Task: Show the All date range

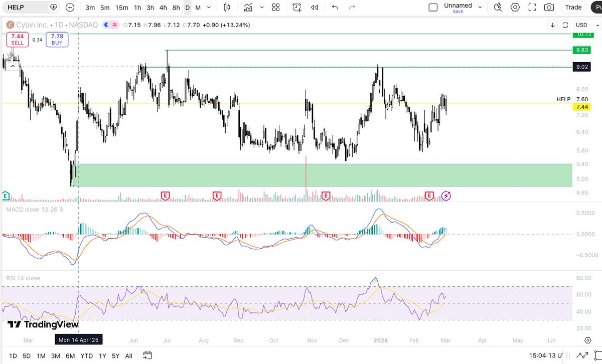Action: pyautogui.click(x=129, y=356)
